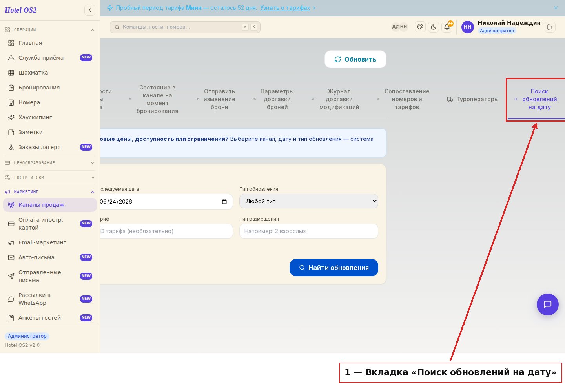Screen dimensions: 565x392
Task: Open Оплата иностр. картой
Action: (50, 224)
